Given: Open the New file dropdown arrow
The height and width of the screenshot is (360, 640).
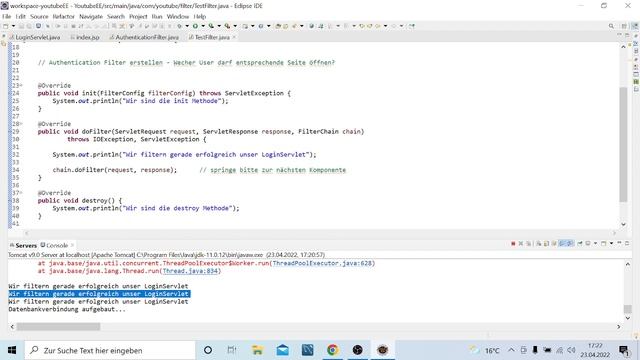Looking at the screenshot, I should coord(13,26).
